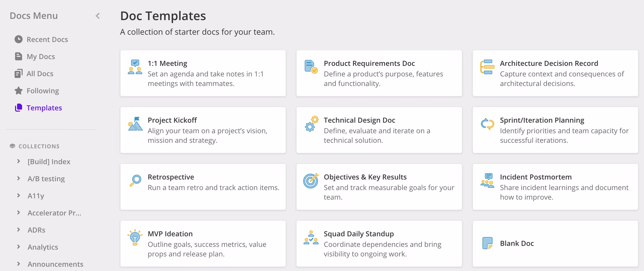Click the 1:1 Meeting template icon
This screenshot has height=271, width=644.
(x=135, y=67)
